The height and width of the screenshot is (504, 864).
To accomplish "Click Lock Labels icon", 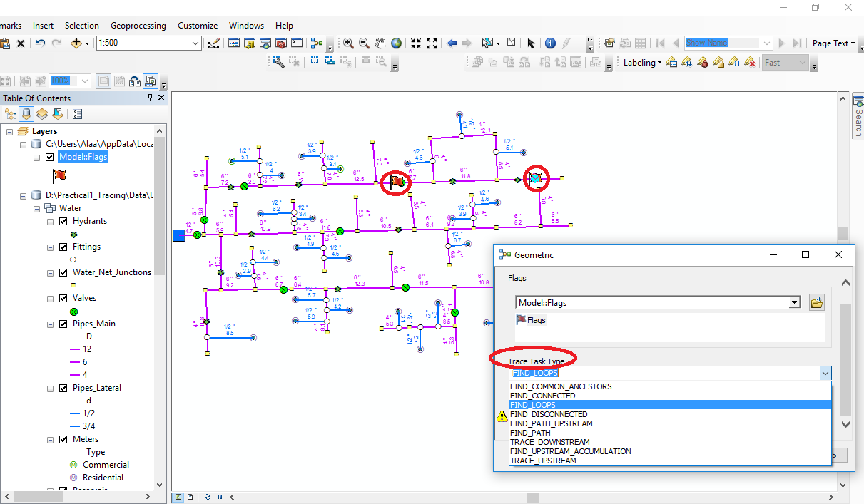I will coord(718,63).
